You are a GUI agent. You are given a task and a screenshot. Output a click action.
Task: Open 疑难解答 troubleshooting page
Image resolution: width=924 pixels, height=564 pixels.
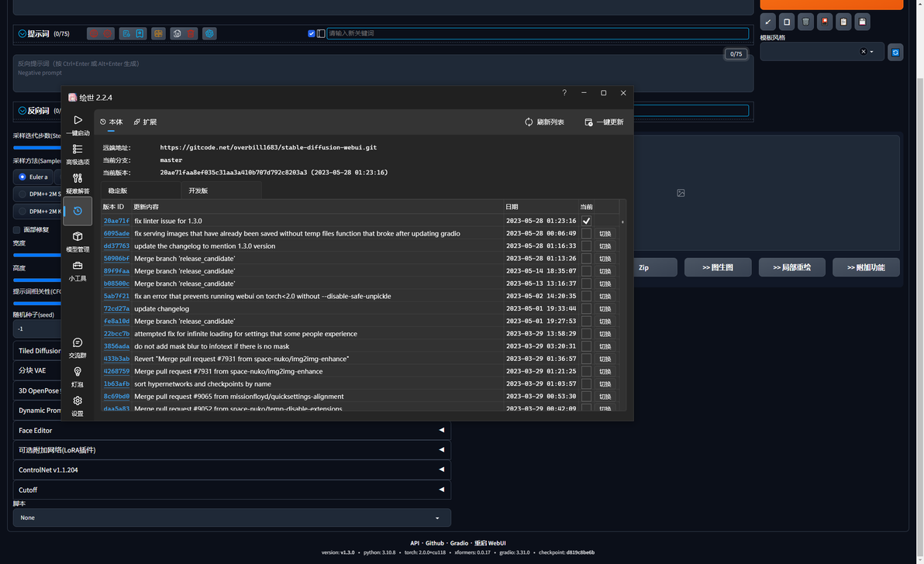pos(78,183)
